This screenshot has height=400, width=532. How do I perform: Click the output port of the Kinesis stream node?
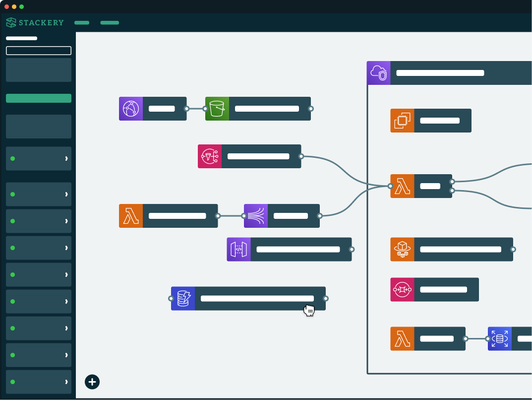[x=320, y=216]
